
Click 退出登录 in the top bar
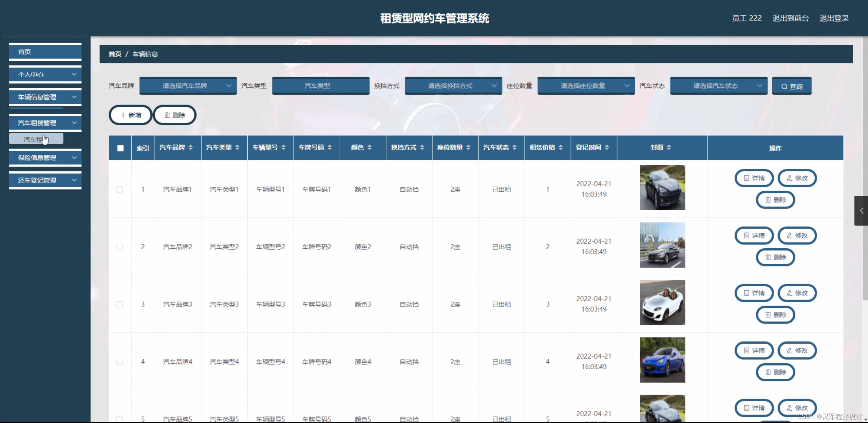click(x=834, y=18)
